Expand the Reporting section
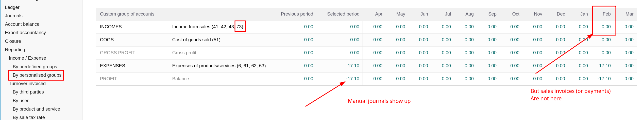The height and width of the screenshot is (120, 644). coord(15,50)
